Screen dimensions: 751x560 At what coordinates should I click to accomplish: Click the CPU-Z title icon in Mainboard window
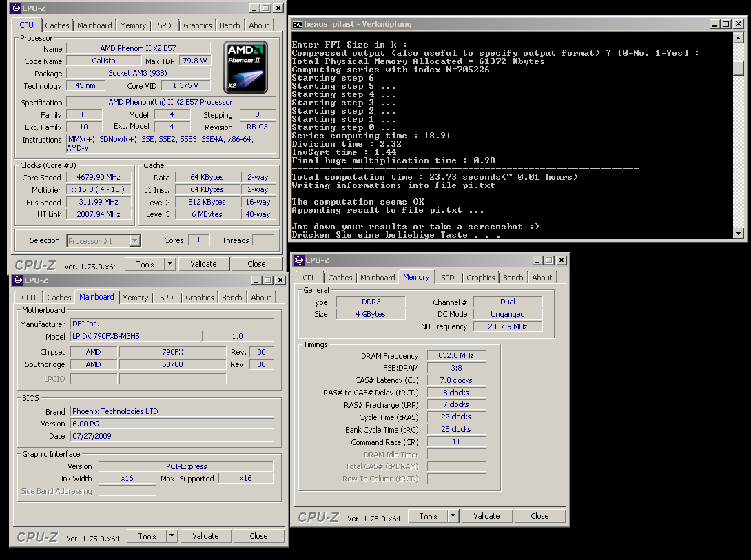click(x=18, y=280)
